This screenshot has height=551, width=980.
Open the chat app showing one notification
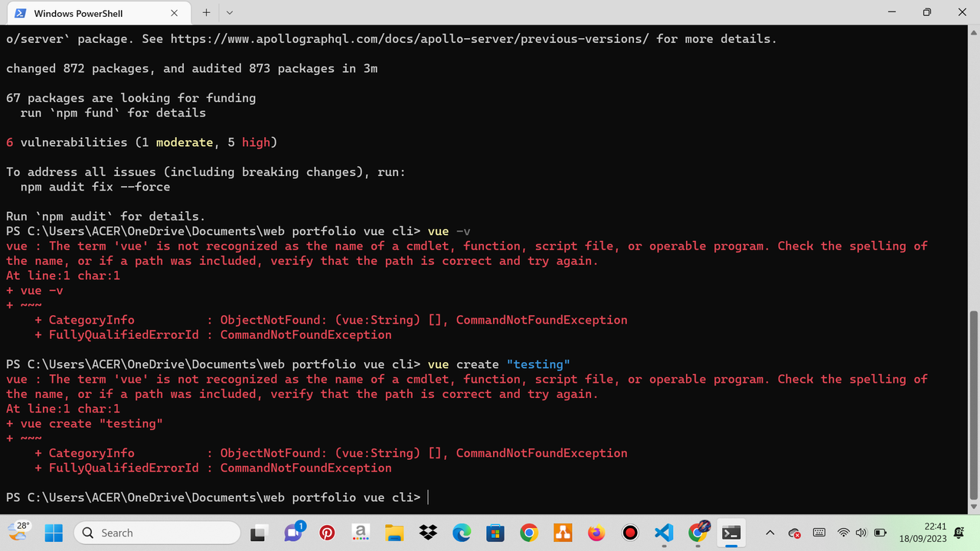point(293,532)
